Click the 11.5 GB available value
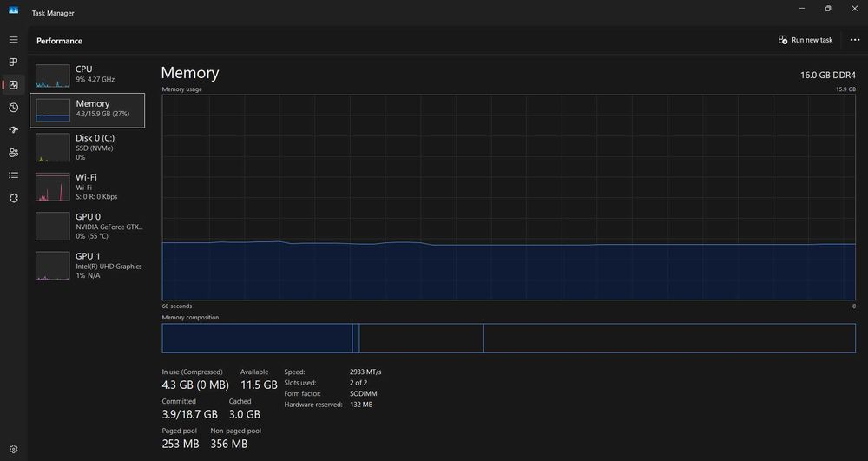This screenshot has height=461, width=868. (x=259, y=385)
